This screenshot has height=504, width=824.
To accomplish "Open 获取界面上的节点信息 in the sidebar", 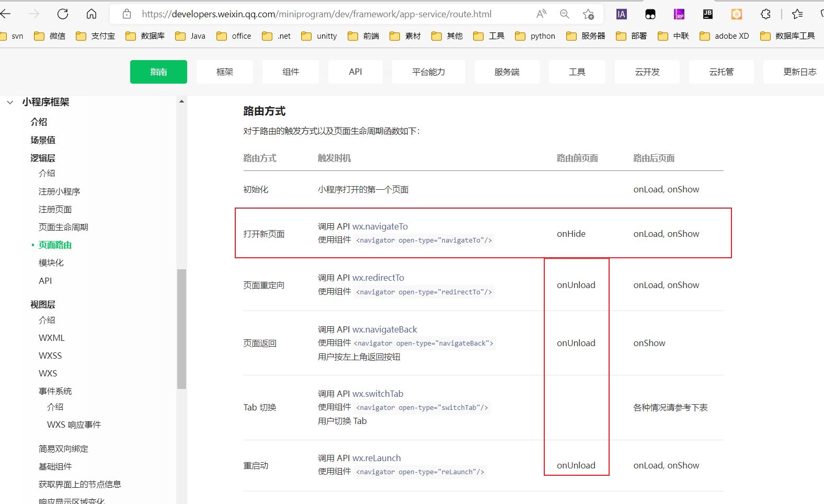I will (79, 484).
